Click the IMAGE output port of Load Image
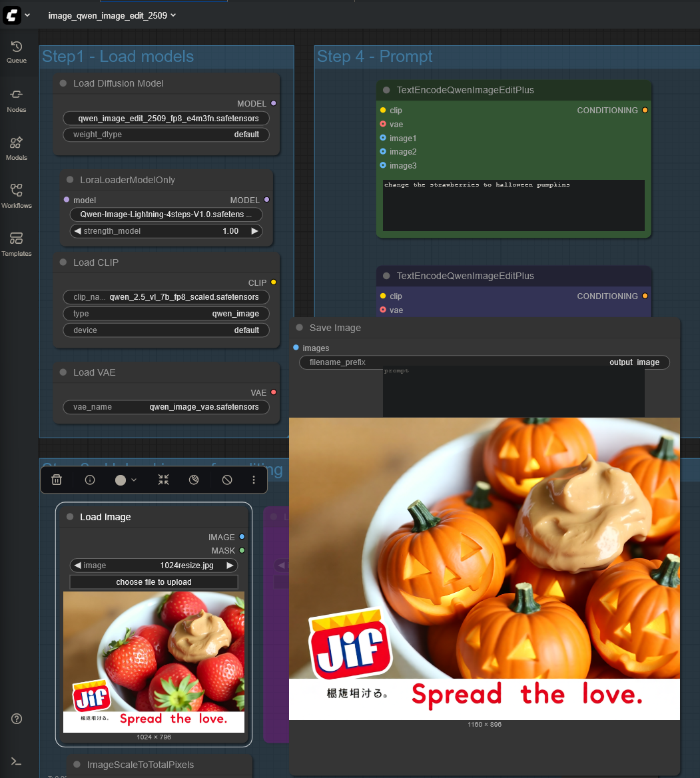This screenshot has height=778, width=700. (x=242, y=537)
